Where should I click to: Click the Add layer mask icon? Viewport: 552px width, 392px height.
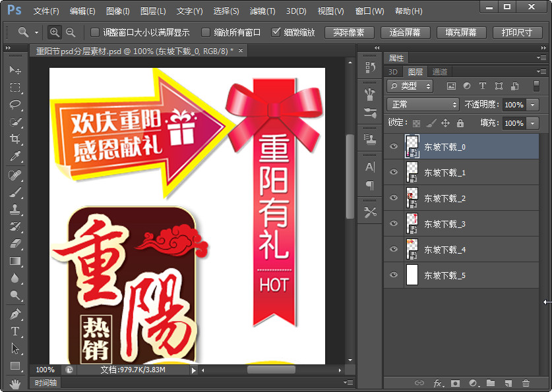pos(455,383)
